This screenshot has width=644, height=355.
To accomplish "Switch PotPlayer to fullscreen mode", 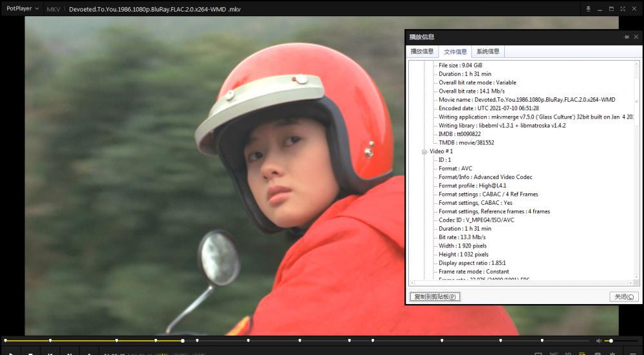I will pos(623,8).
